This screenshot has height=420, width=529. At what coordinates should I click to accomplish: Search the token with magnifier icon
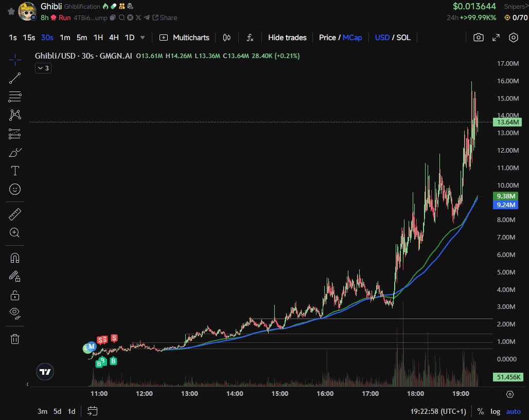coord(122,17)
